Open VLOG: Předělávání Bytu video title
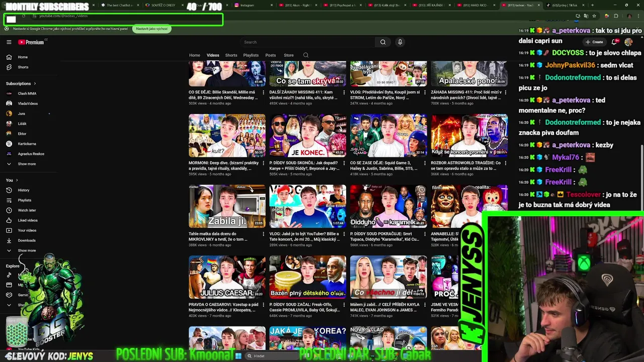Image resolution: width=644 pixels, height=362 pixels. (385, 95)
